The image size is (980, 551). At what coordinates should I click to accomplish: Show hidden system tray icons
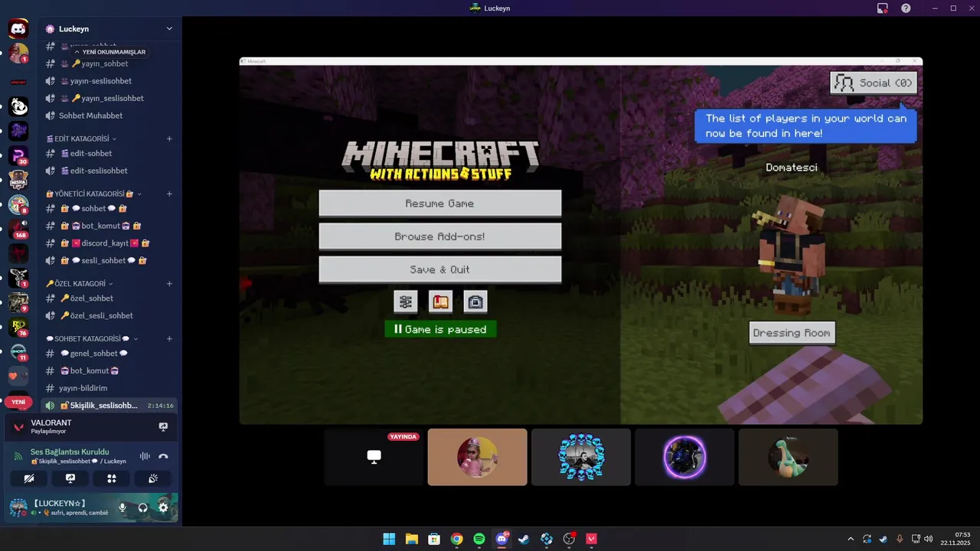(850, 539)
